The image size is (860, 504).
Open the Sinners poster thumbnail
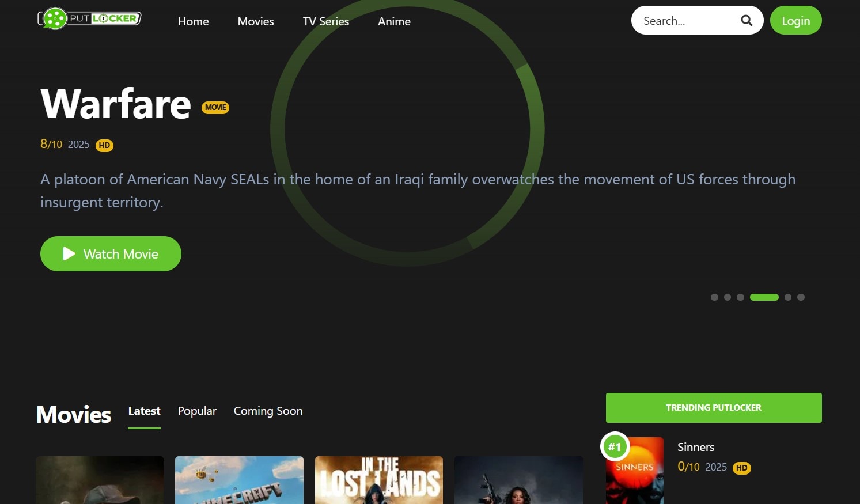(635, 471)
